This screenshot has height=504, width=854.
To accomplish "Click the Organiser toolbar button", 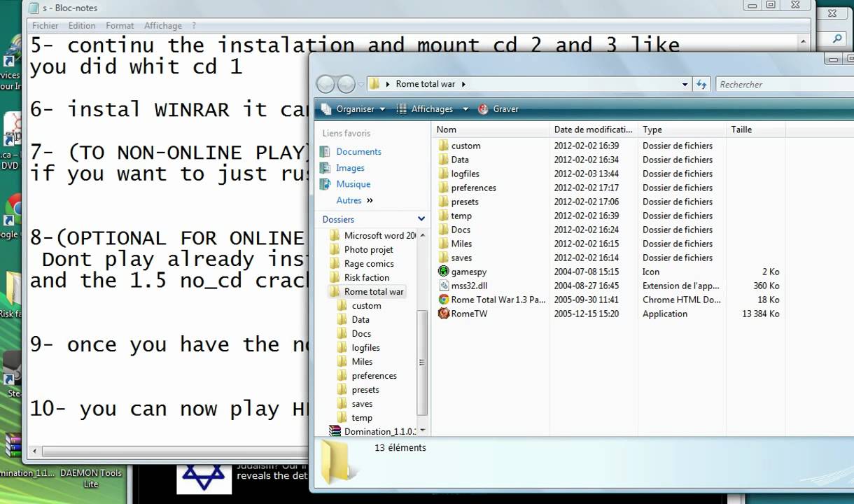I will [353, 109].
